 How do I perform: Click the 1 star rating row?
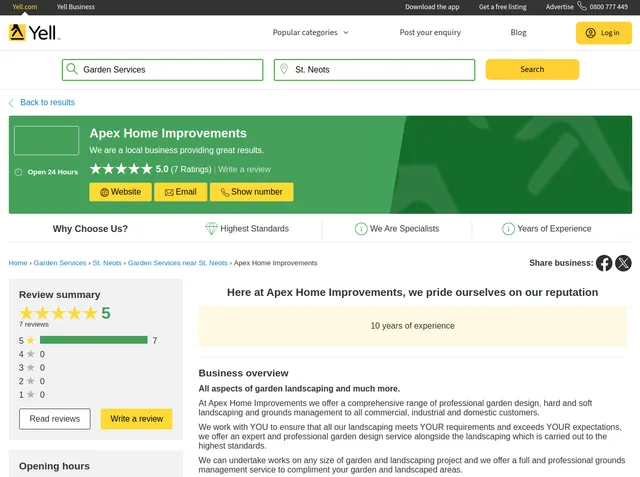[32, 395]
